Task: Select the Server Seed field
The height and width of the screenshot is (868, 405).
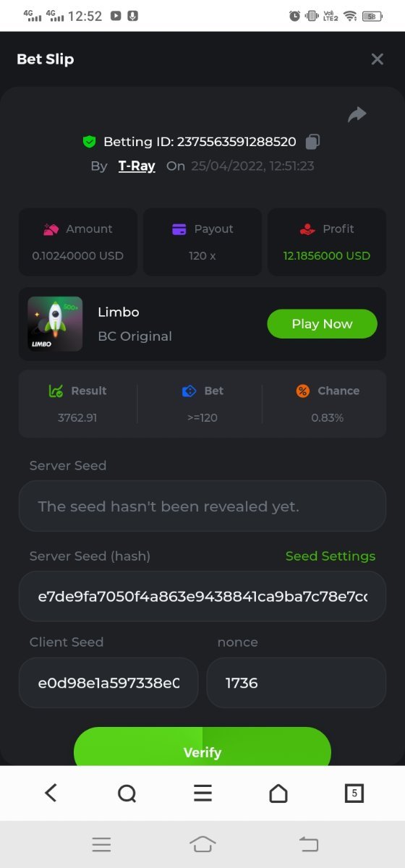Action: point(202,506)
